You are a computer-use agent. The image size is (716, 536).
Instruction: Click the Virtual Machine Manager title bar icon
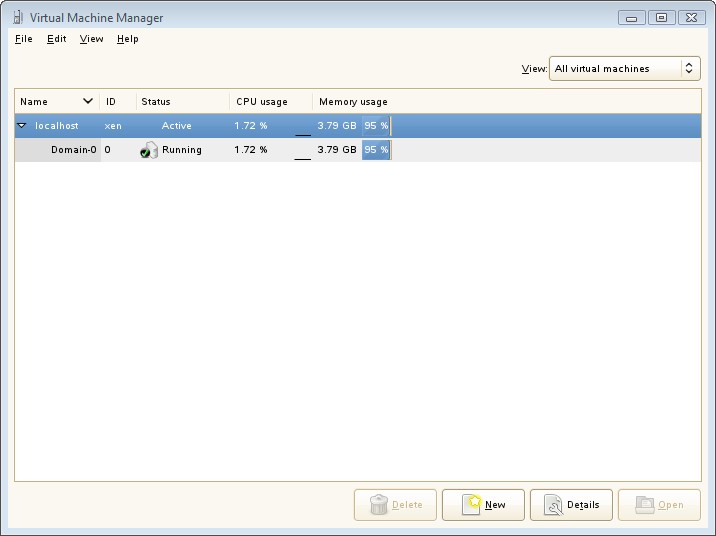tap(17, 17)
